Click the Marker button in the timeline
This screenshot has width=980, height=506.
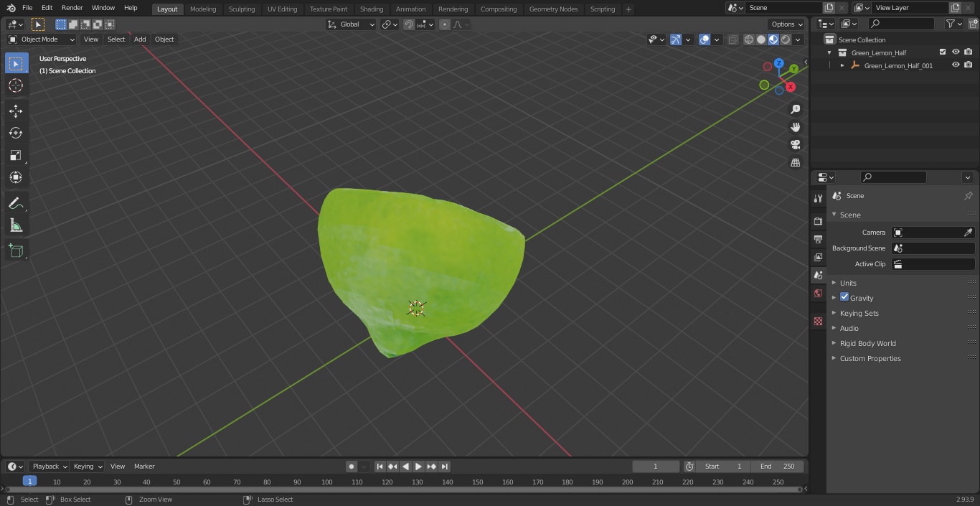[144, 467]
